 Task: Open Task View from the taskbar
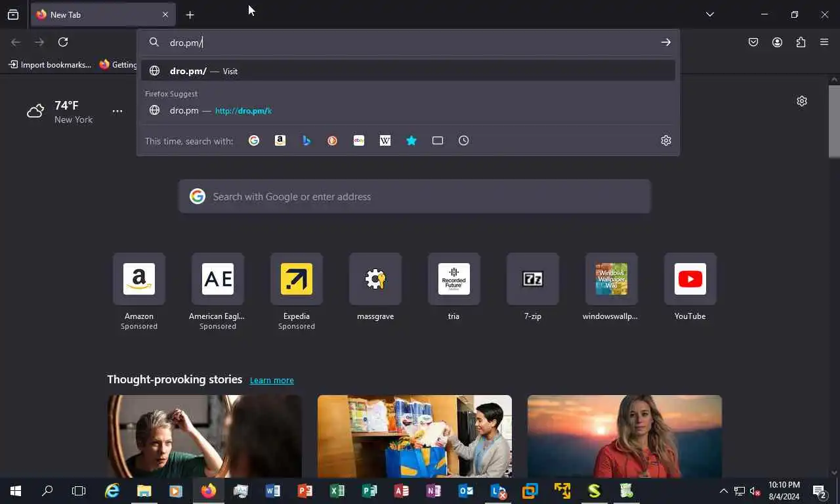click(x=79, y=491)
